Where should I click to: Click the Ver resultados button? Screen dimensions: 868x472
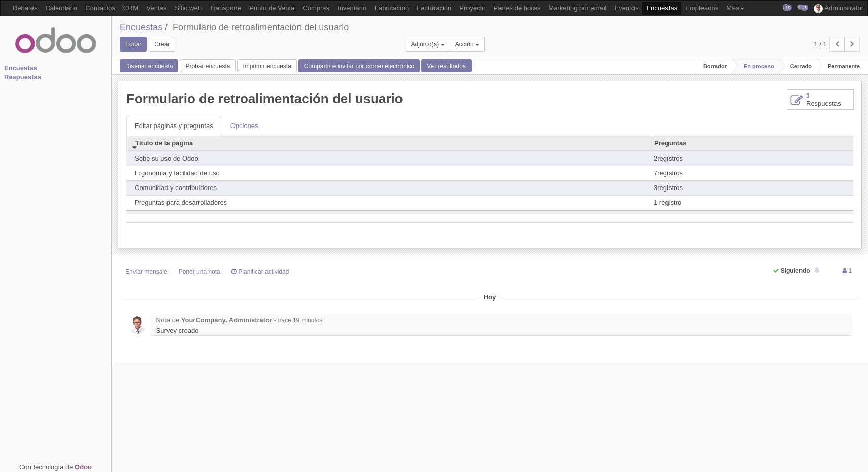pyautogui.click(x=446, y=66)
